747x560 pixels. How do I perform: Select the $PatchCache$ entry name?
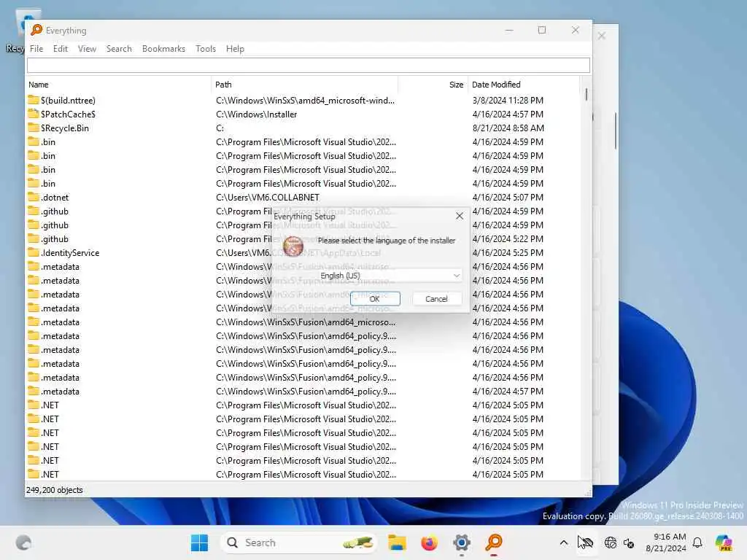coord(68,114)
